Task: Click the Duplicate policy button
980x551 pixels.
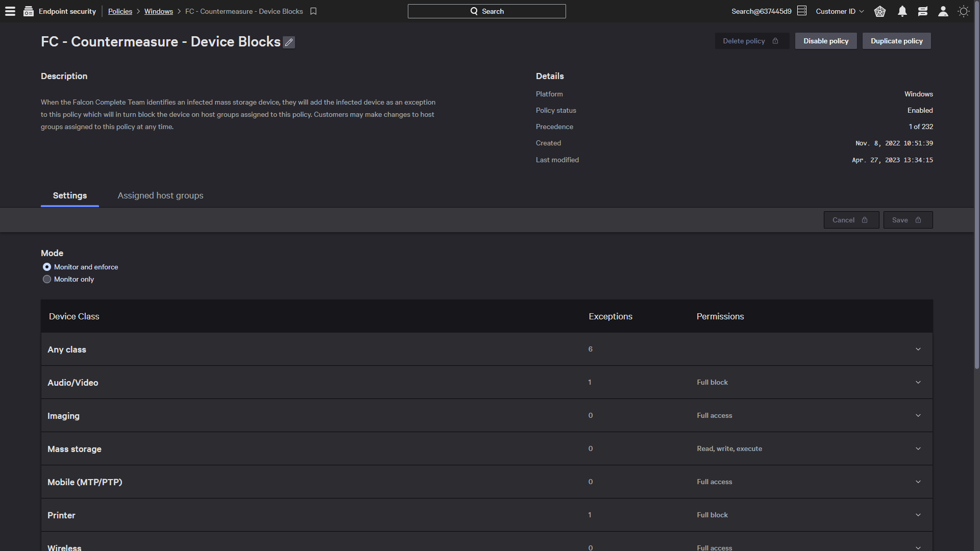Action: click(x=897, y=41)
